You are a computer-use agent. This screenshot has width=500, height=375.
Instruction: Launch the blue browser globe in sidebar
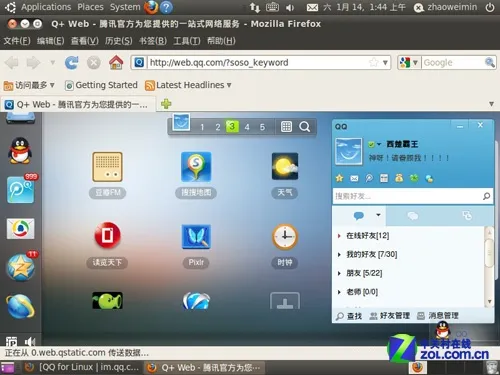point(20,306)
